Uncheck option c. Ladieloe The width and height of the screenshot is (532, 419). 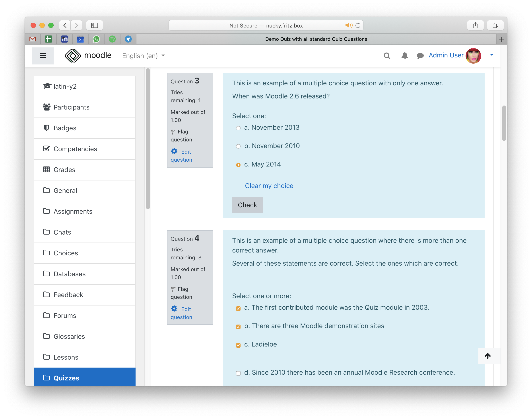click(x=238, y=345)
